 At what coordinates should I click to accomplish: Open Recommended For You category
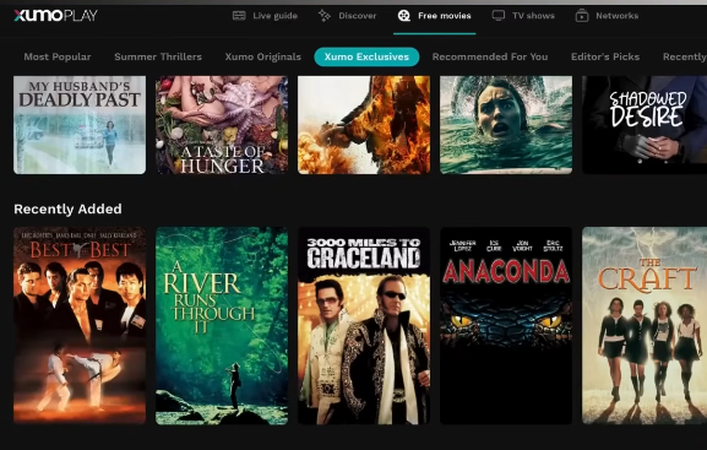pyautogui.click(x=490, y=57)
